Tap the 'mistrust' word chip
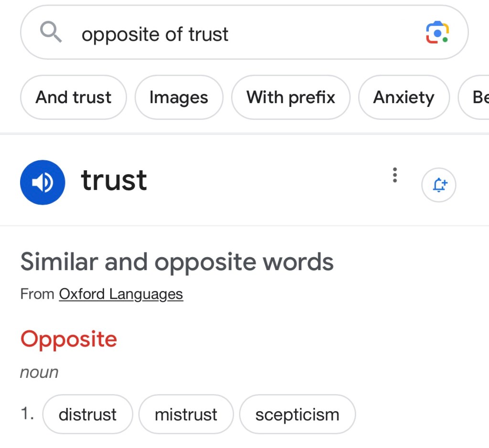 [x=186, y=414]
